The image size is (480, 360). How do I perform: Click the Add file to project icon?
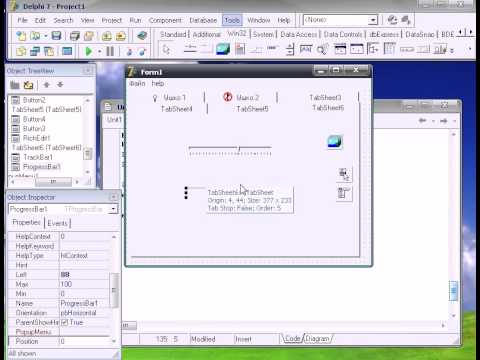coord(107,36)
